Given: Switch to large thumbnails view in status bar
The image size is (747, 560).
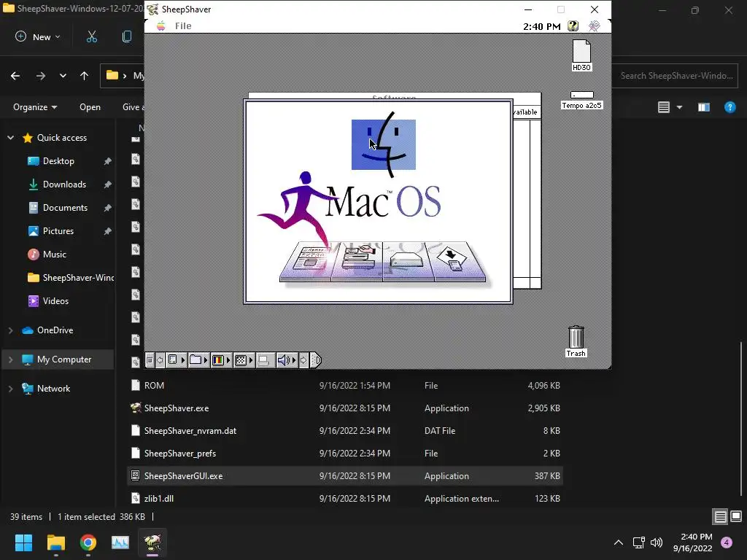Looking at the screenshot, I should coord(736,517).
